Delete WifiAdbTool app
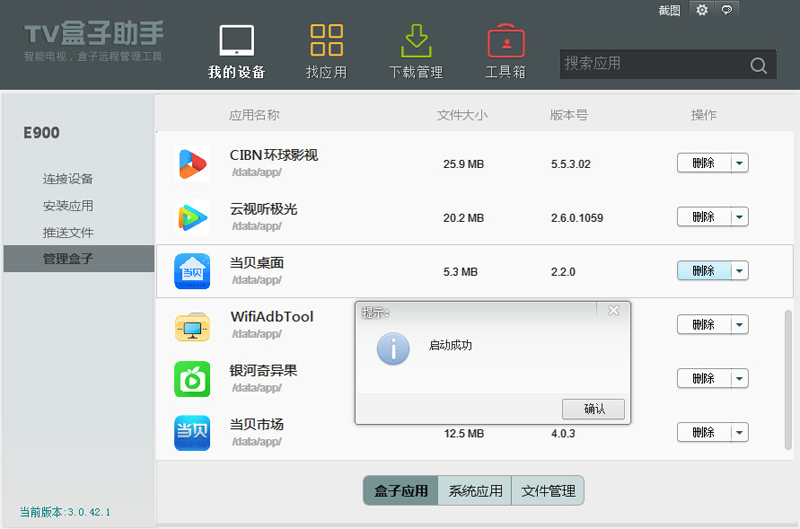This screenshot has width=800, height=529. coord(704,325)
